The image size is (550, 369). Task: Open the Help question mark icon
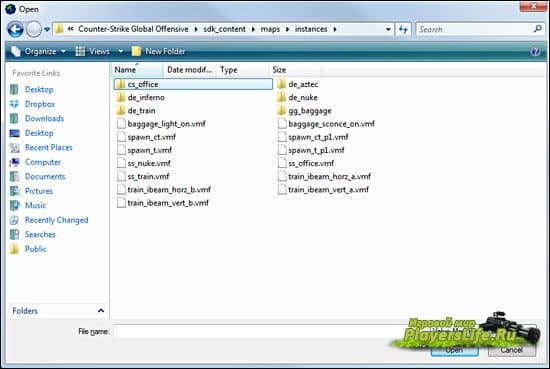point(535,52)
